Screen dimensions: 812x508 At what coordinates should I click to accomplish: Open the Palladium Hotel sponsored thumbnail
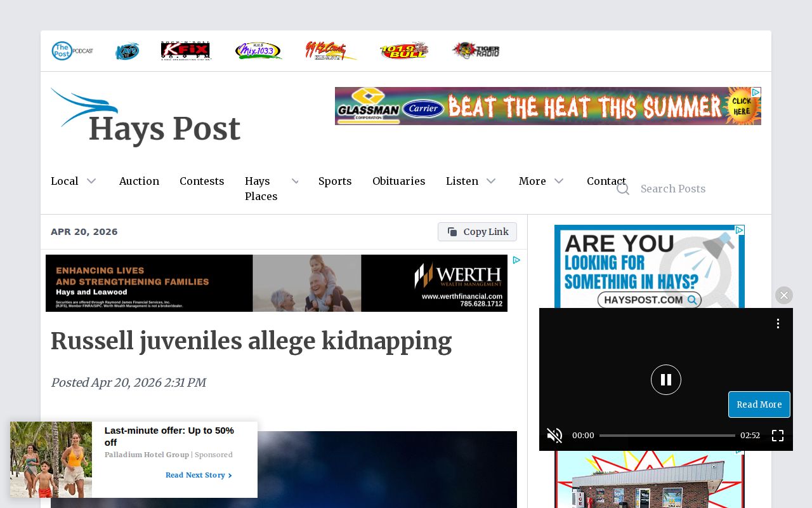tap(51, 460)
